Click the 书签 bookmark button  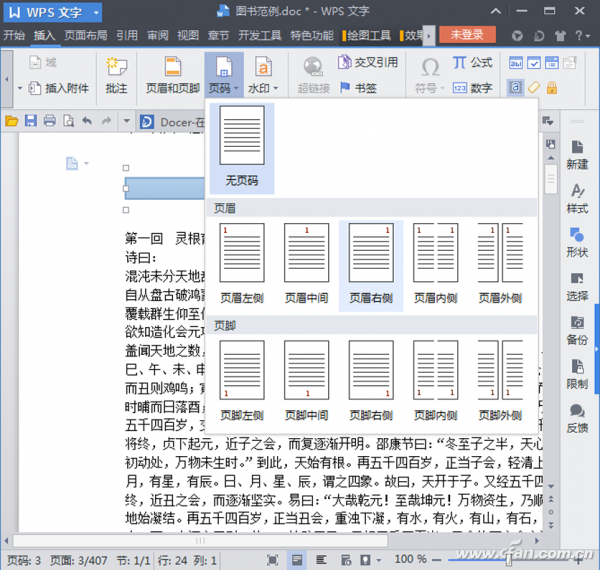pyautogui.click(x=359, y=88)
